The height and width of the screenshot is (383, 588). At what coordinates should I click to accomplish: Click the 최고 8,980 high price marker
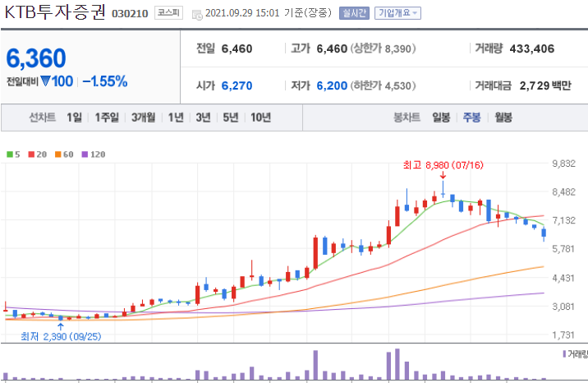(x=443, y=165)
